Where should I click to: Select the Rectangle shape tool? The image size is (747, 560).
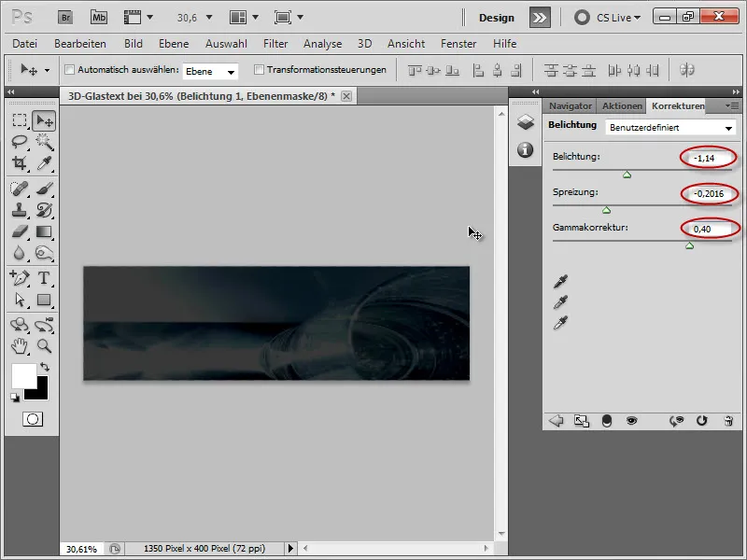pos(44,300)
